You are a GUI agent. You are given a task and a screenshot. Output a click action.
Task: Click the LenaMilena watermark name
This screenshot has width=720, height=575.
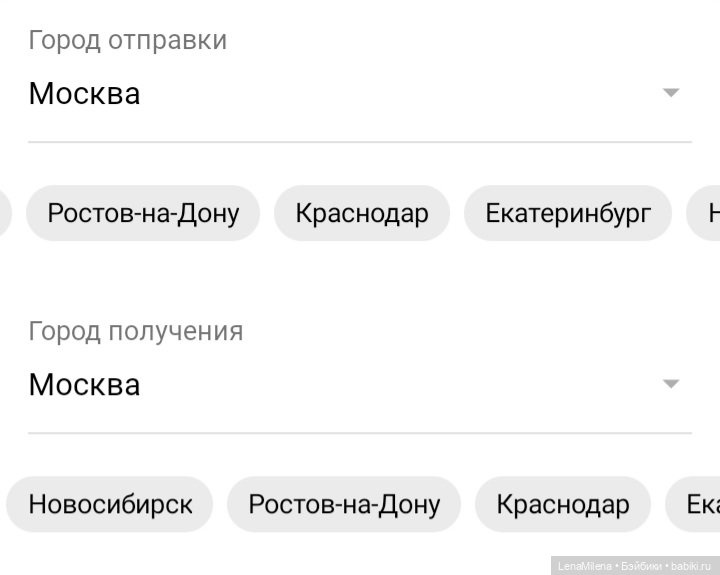click(585, 565)
